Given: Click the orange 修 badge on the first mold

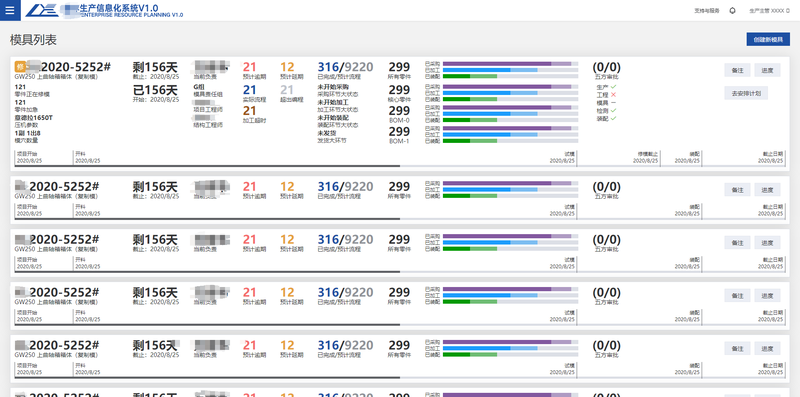Looking at the screenshot, I should pyautogui.click(x=20, y=67).
